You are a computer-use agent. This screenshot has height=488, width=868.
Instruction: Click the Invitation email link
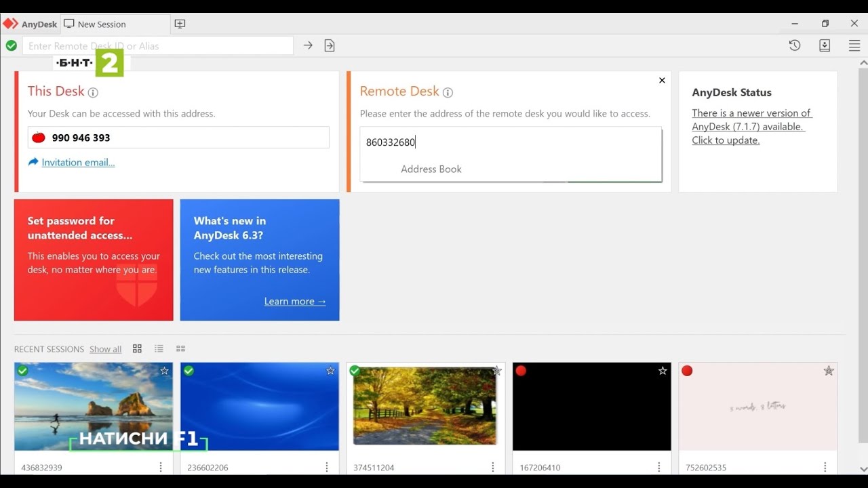[x=78, y=163]
